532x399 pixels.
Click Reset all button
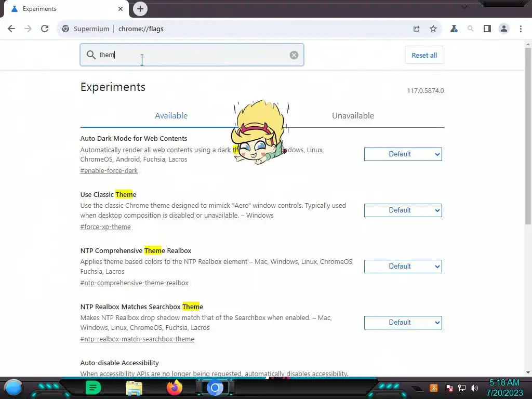(424, 55)
